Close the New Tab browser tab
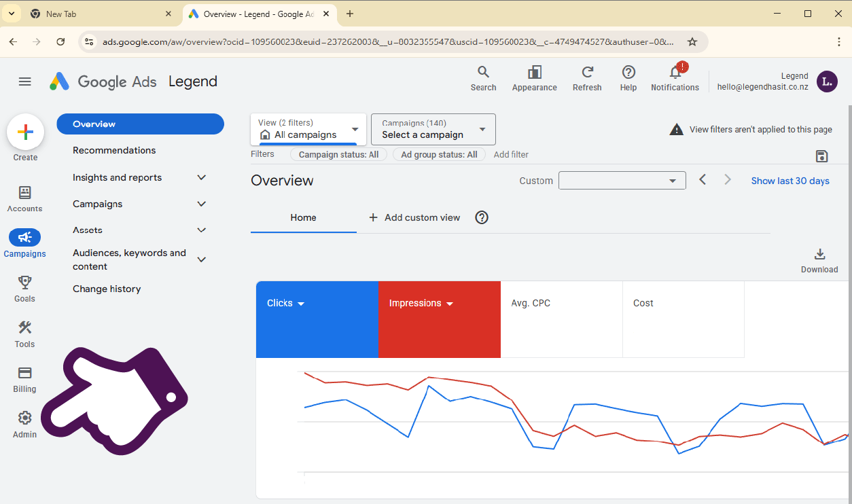This screenshot has width=852, height=504. click(168, 14)
